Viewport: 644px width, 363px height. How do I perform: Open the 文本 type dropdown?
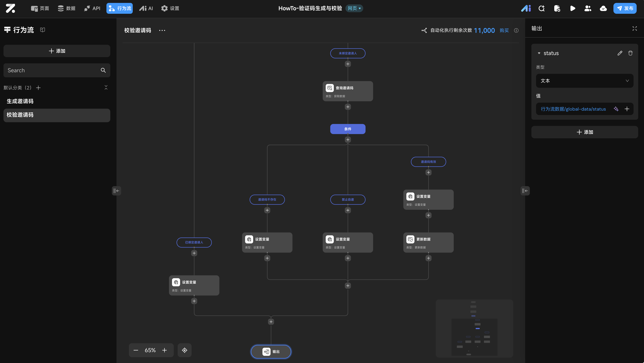(x=585, y=81)
